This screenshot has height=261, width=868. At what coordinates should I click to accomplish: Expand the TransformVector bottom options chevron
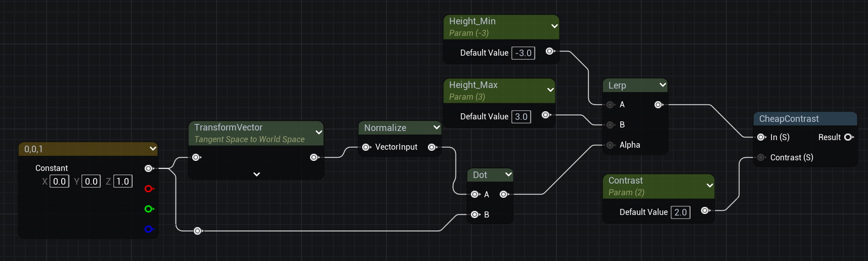pos(256,174)
